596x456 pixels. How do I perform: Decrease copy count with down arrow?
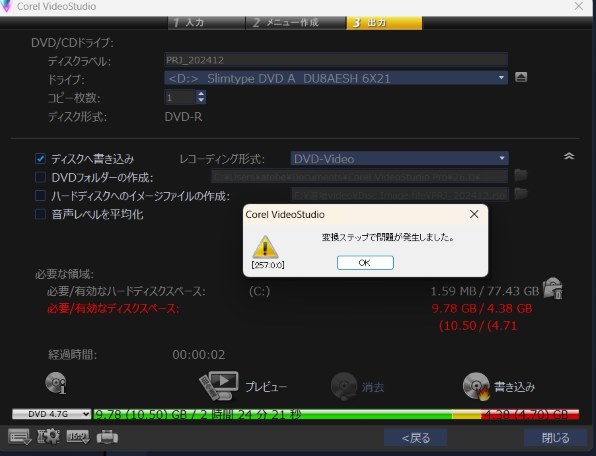(x=201, y=101)
